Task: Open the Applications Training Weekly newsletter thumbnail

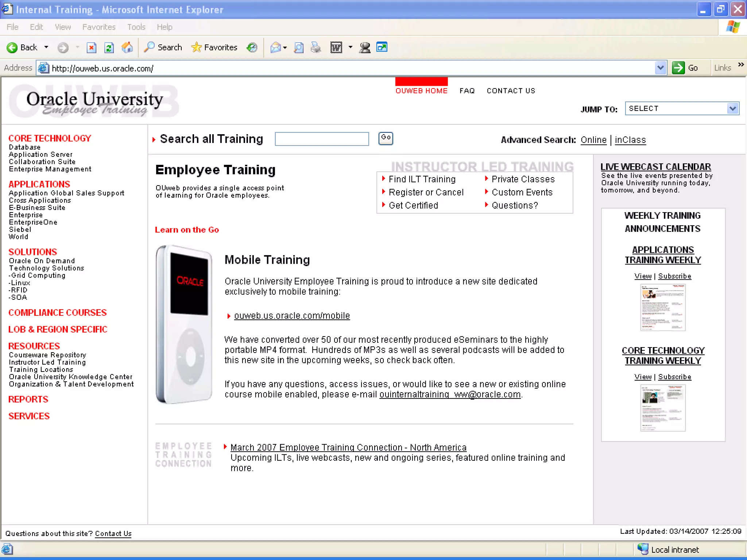Action: point(663,307)
